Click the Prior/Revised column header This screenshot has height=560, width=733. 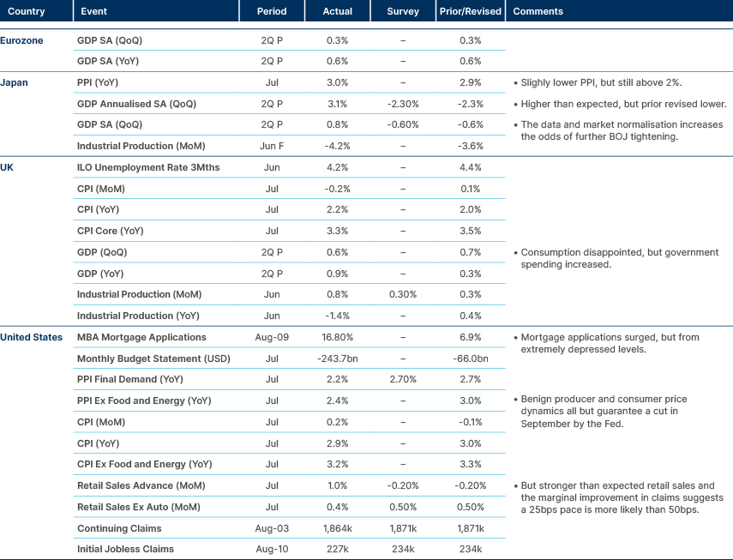click(x=470, y=12)
